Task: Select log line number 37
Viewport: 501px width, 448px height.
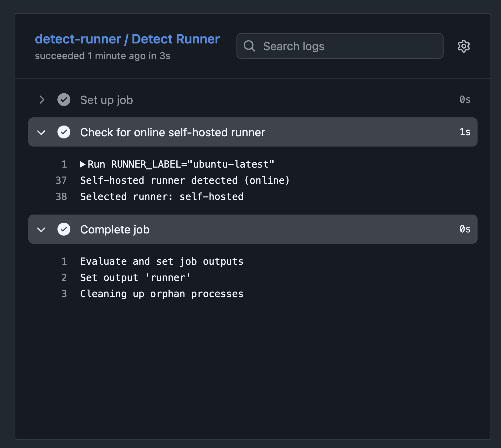Action: click(61, 181)
